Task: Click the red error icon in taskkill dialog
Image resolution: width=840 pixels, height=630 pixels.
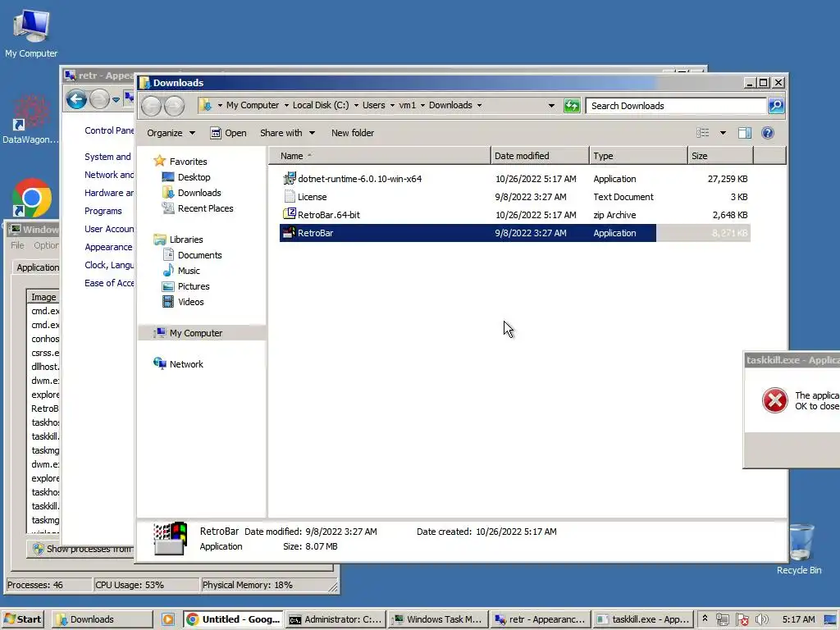Action: tap(774, 400)
